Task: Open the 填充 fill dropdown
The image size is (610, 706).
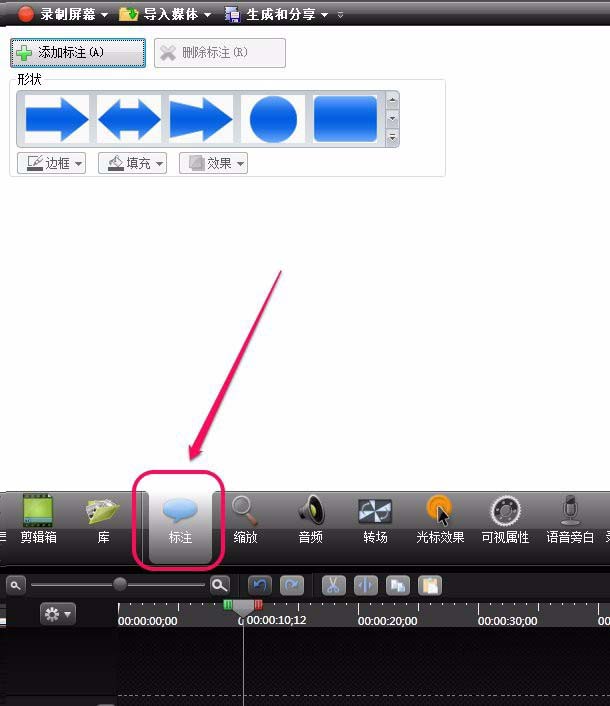Action: (x=132, y=163)
